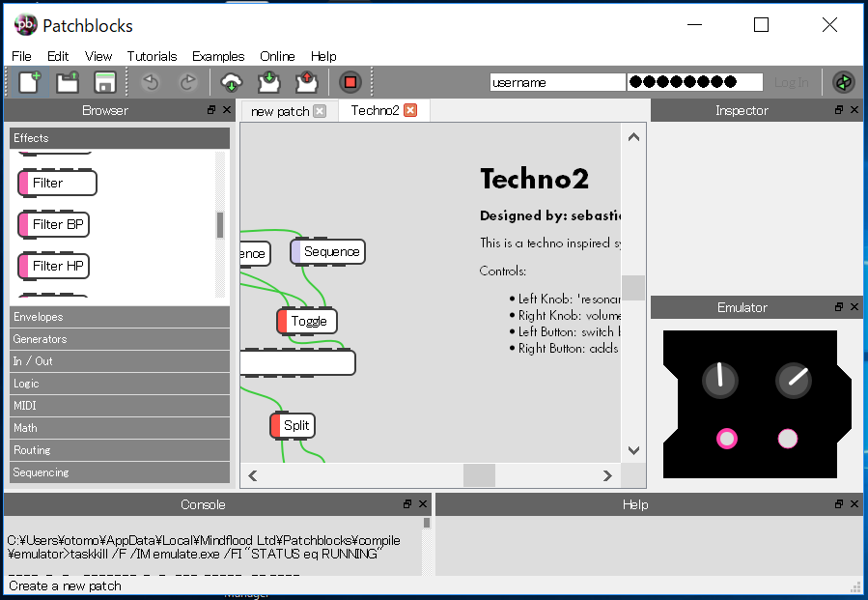
Task: Open the File menu
Action: (21, 56)
